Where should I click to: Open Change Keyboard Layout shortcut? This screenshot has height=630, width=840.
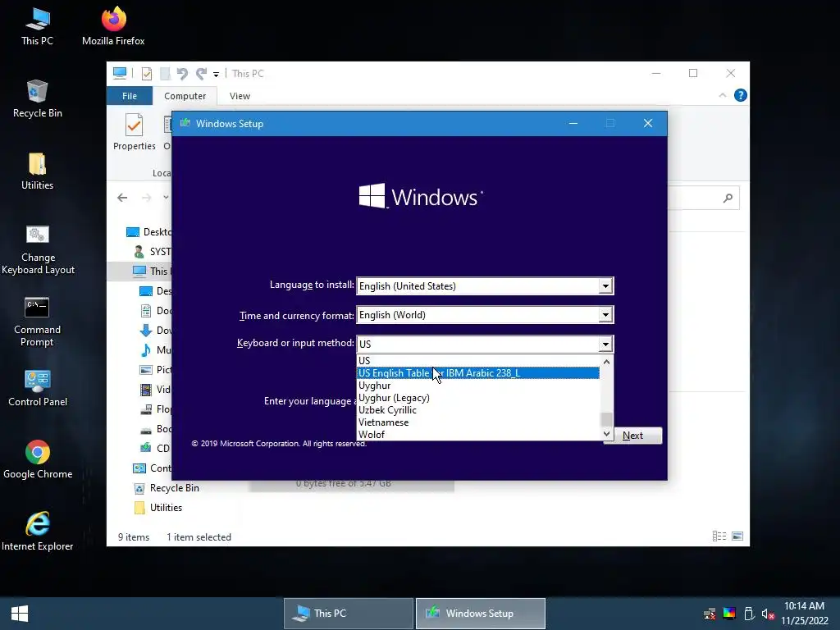(x=38, y=249)
